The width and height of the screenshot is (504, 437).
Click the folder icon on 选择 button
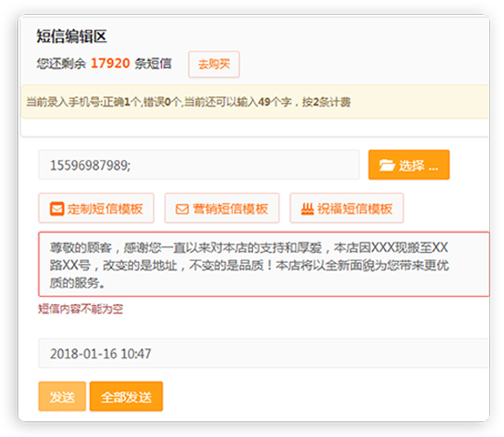[x=387, y=165]
